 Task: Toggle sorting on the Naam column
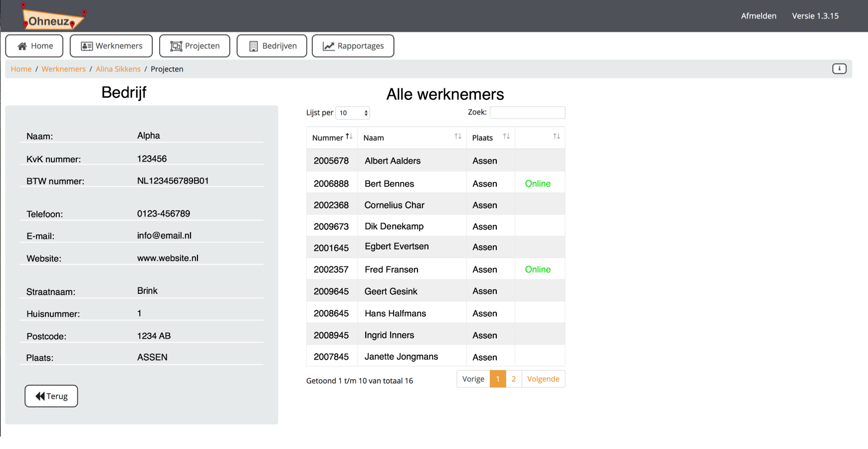coord(457,136)
